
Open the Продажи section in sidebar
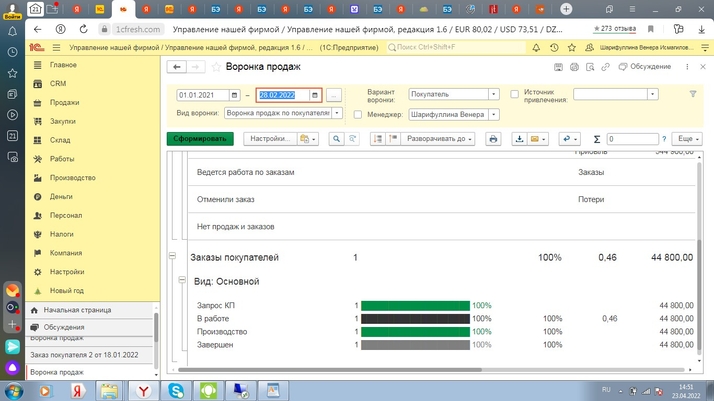point(64,103)
